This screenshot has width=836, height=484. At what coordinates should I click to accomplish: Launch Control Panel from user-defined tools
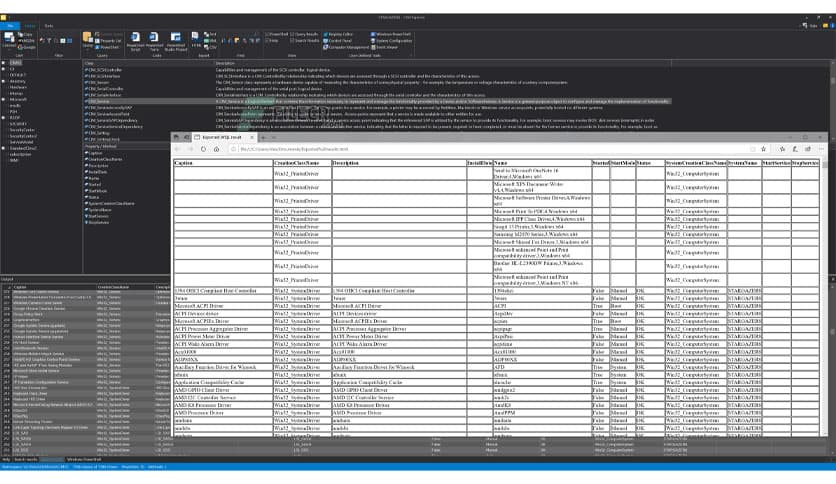(337, 41)
